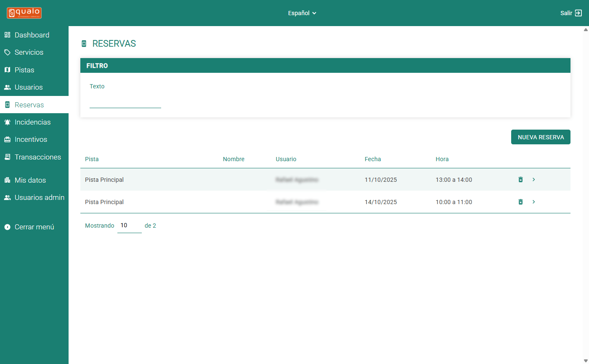Expand the 14/10/2025 reservation row chevron

point(534,202)
